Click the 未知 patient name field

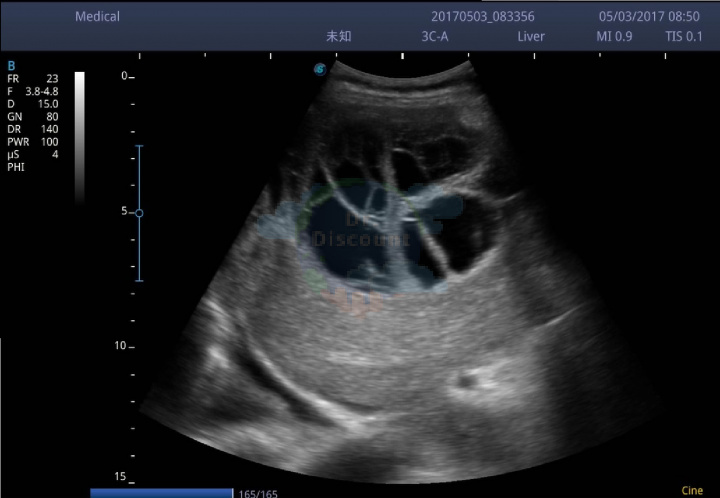pyautogui.click(x=338, y=36)
